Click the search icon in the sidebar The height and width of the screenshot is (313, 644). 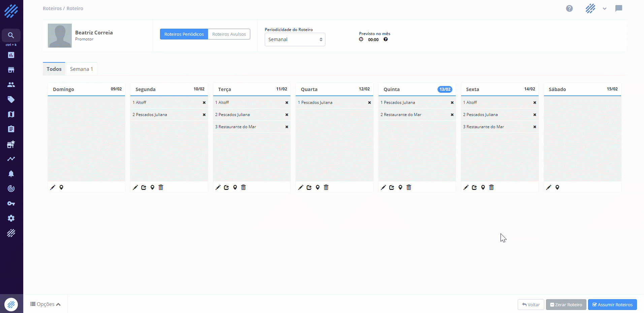tap(11, 35)
